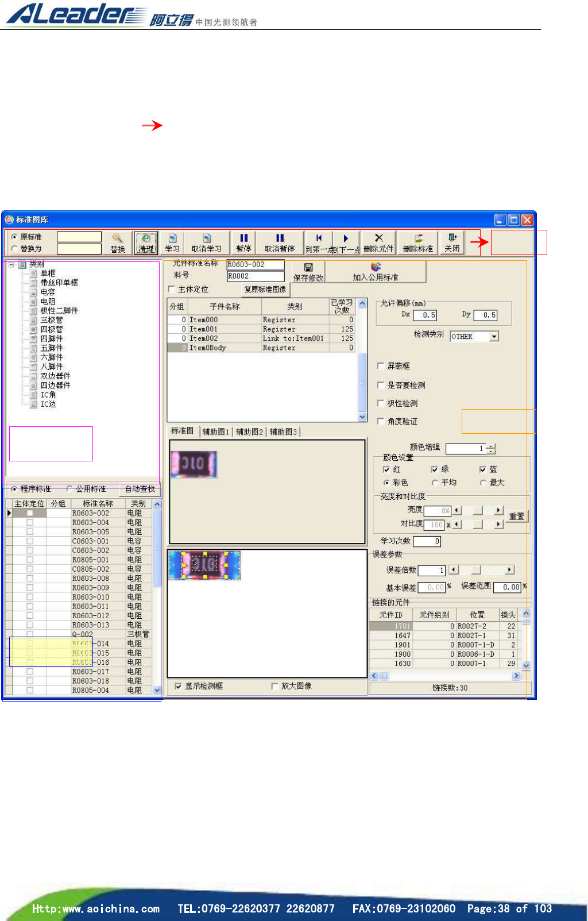This screenshot has width=588, height=921.
Task: Go to first point with 到第一点
Action: pyautogui.click(x=319, y=242)
